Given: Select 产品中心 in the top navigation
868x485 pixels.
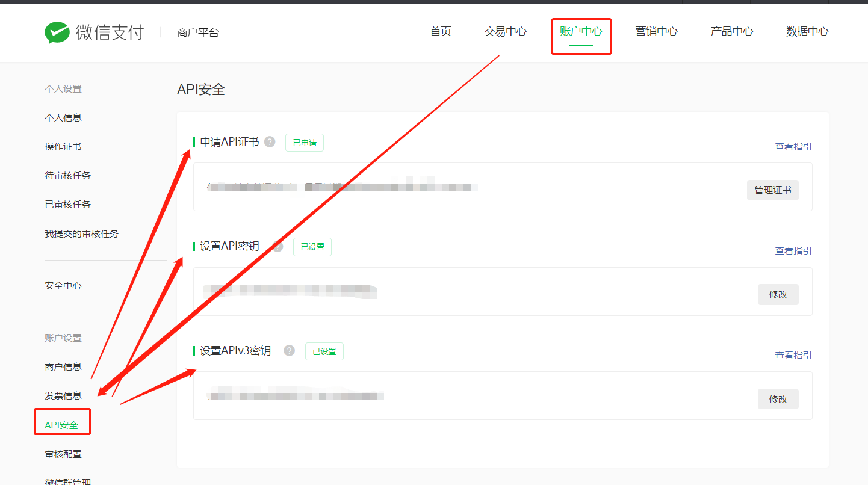Looking at the screenshot, I should coord(731,31).
